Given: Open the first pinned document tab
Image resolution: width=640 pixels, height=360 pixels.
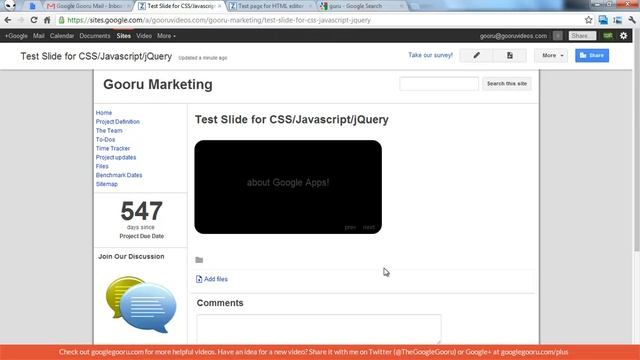Looking at the screenshot, I should tap(32, 6).
